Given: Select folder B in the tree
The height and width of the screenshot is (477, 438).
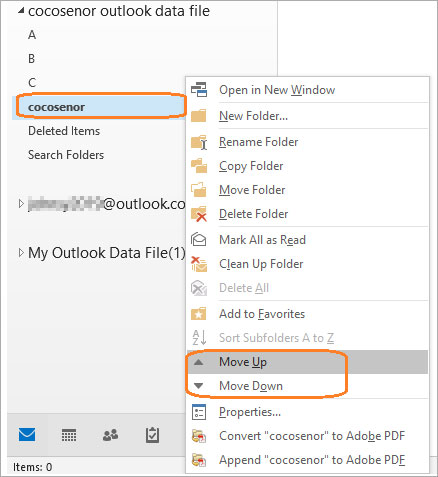Looking at the screenshot, I should pyautogui.click(x=32, y=59).
